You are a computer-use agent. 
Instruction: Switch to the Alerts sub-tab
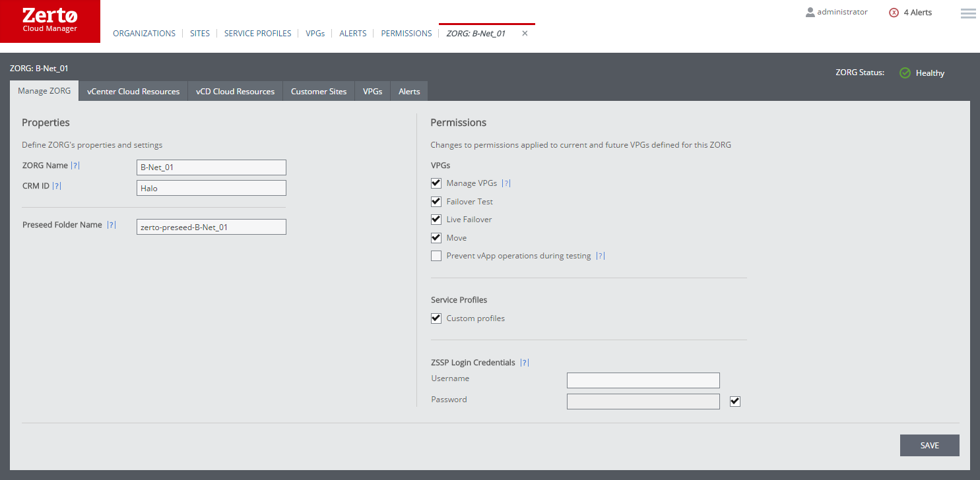(409, 92)
